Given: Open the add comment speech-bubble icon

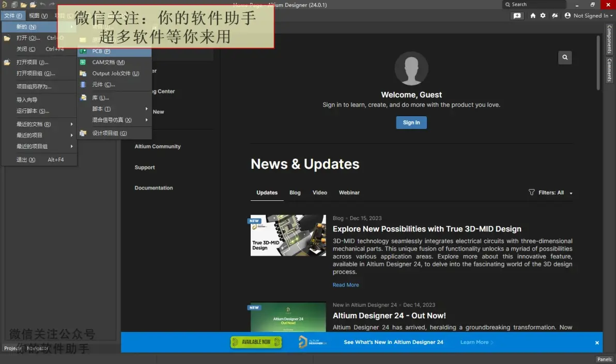Looking at the screenshot, I should (x=517, y=15).
